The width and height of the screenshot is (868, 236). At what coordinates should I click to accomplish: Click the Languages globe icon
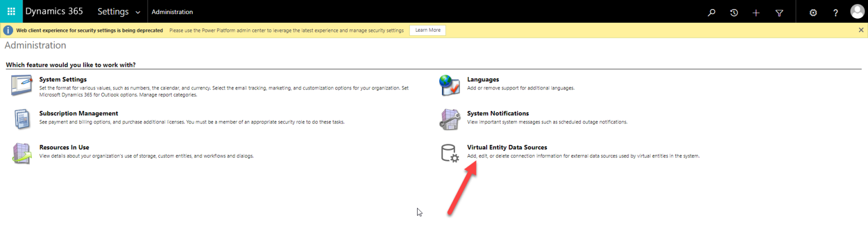pyautogui.click(x=450, y=85)
